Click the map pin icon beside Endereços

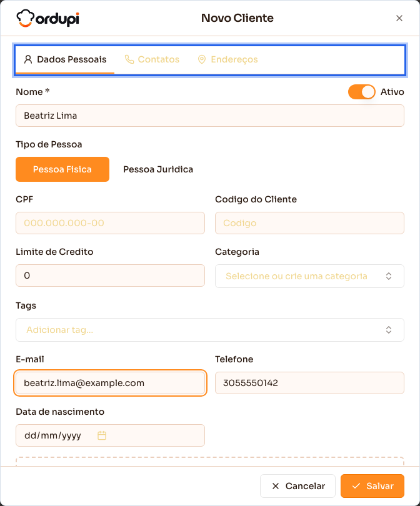pyautogui.click(x=202, y=59)
